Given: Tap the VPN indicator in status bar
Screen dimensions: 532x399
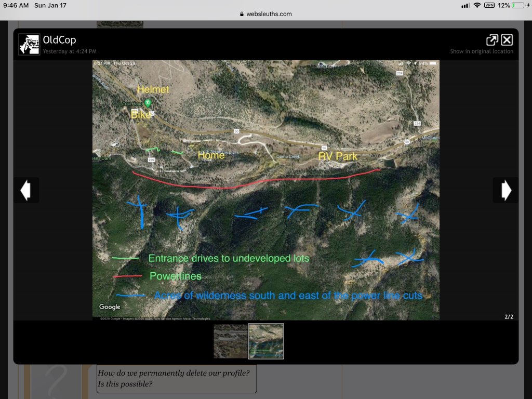Looking at the screenshot, I should (x=489, y=5).
